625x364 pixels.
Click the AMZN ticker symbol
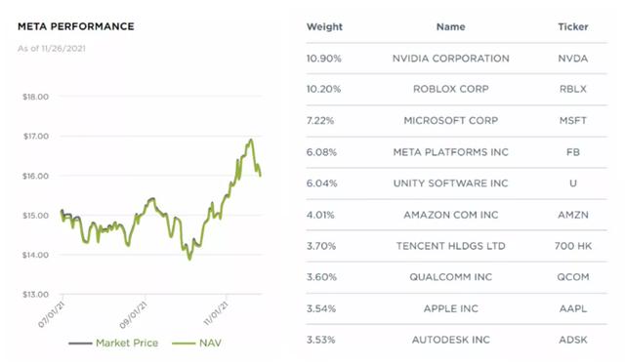pos(573,215)
